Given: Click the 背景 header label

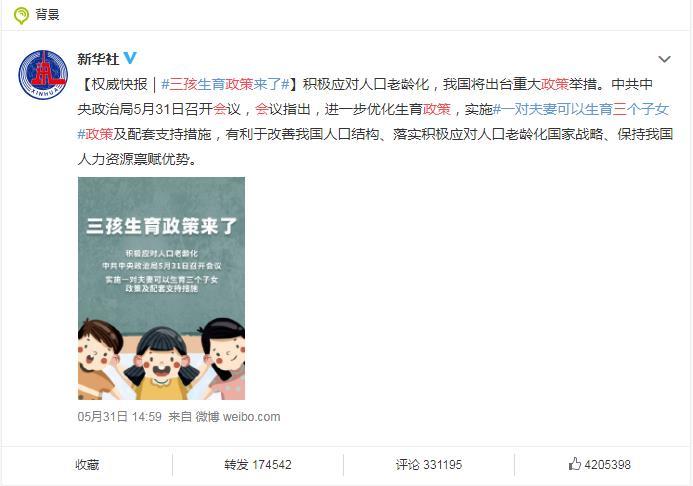Looking at the screenshot, I should [47, 15].
